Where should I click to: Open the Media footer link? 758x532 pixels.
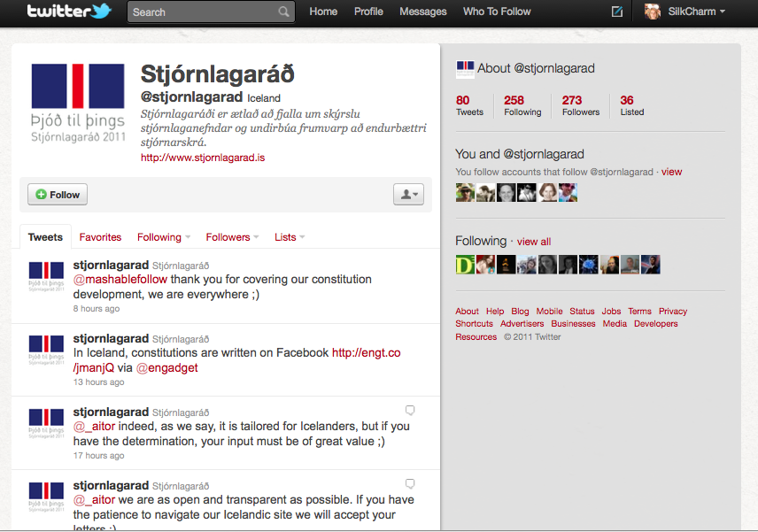click(x=615, y=324)
